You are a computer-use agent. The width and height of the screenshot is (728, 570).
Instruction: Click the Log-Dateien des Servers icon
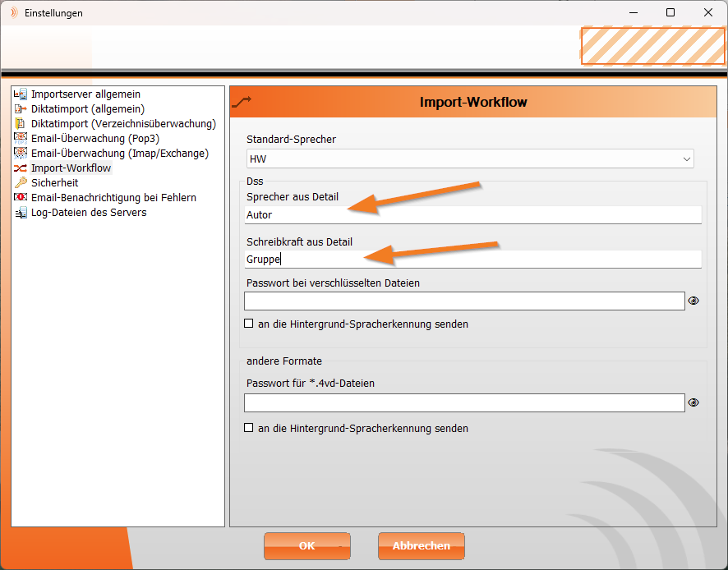pyautogui.click(x=21, y=213)
